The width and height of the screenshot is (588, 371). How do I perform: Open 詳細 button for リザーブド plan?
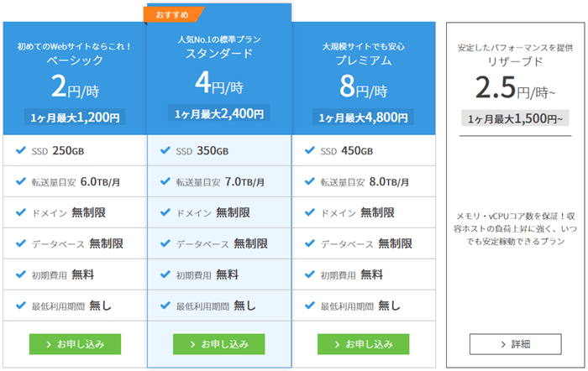tap(515, 344)
